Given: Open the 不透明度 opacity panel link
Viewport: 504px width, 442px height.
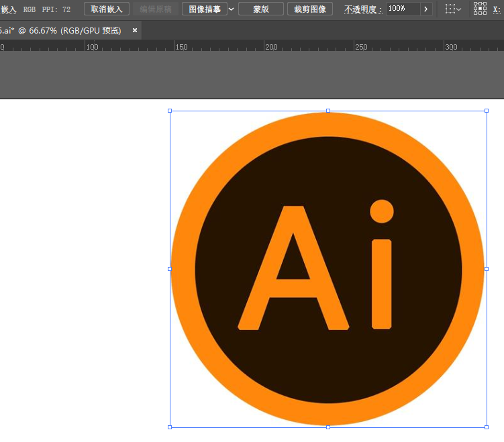Looking at the screenshot, I should pos(363,9).
